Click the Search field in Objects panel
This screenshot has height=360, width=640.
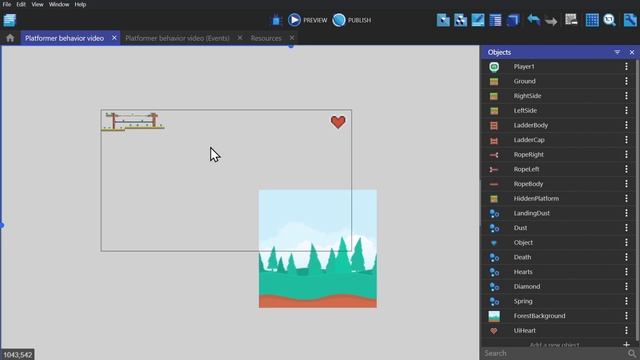[554, 353]
